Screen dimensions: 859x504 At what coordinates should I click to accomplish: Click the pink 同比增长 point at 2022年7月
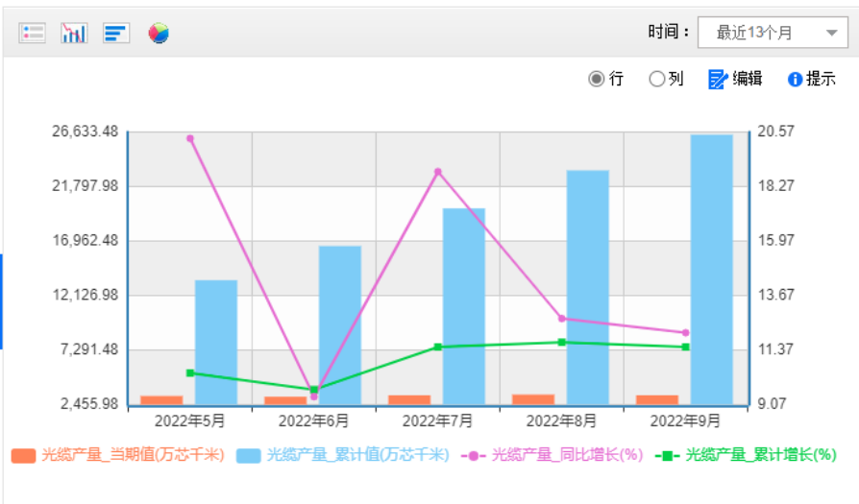point(437,172)
